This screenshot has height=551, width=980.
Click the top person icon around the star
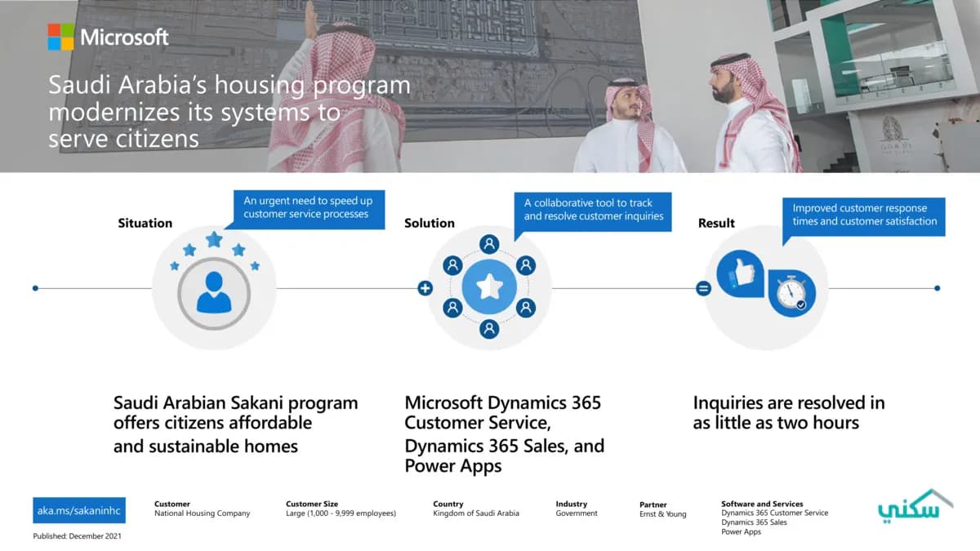[489, 244]
